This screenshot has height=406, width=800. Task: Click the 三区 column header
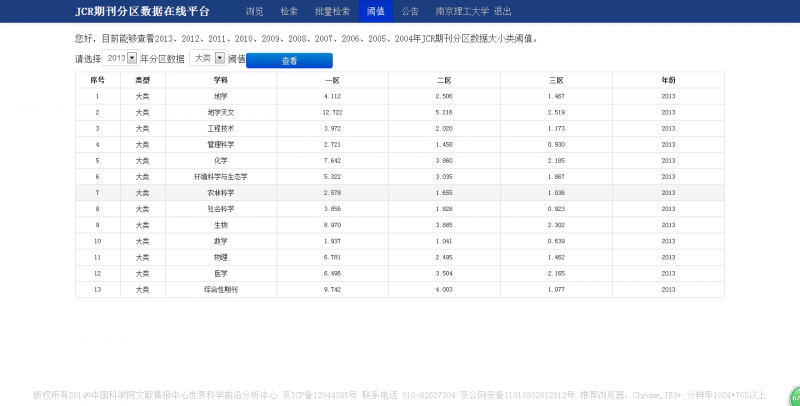pyautogui.click(x=556, y=80)
